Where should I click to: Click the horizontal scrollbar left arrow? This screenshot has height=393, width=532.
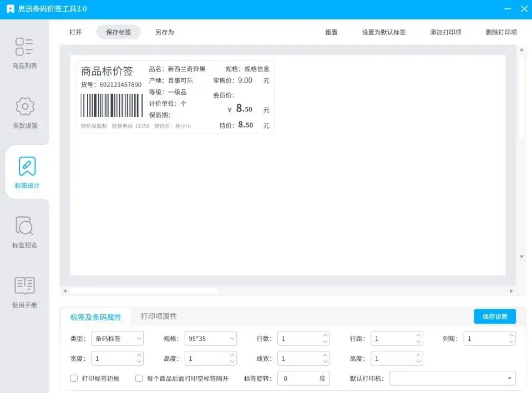(x=65, y=291)
